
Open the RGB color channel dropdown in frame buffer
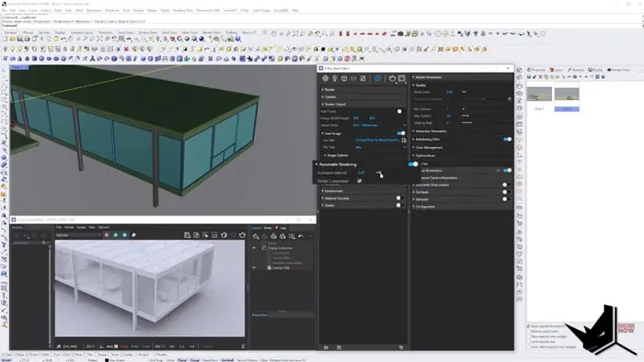pos(78,235)
